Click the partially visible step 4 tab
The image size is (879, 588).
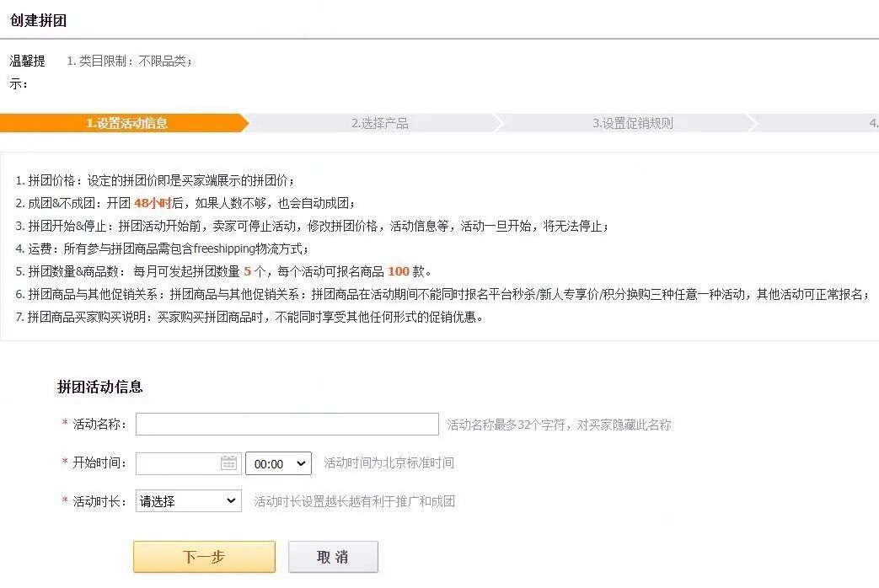point(872,122)
